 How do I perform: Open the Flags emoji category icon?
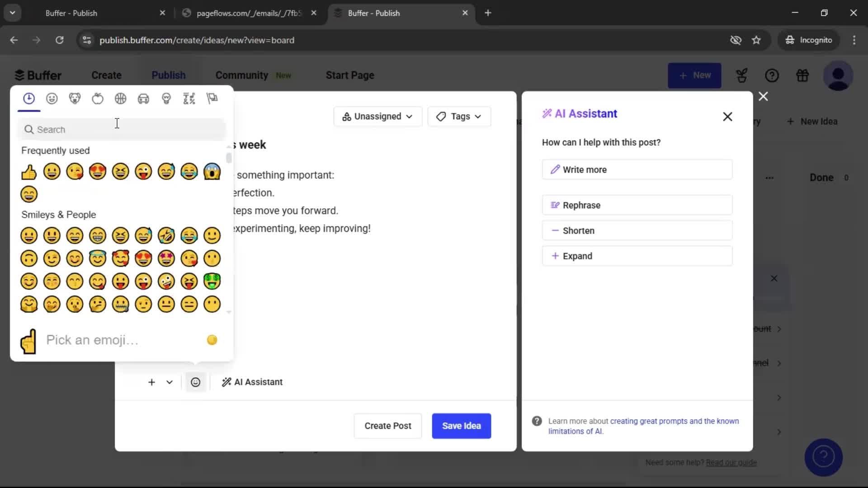[x=212, y=99]
